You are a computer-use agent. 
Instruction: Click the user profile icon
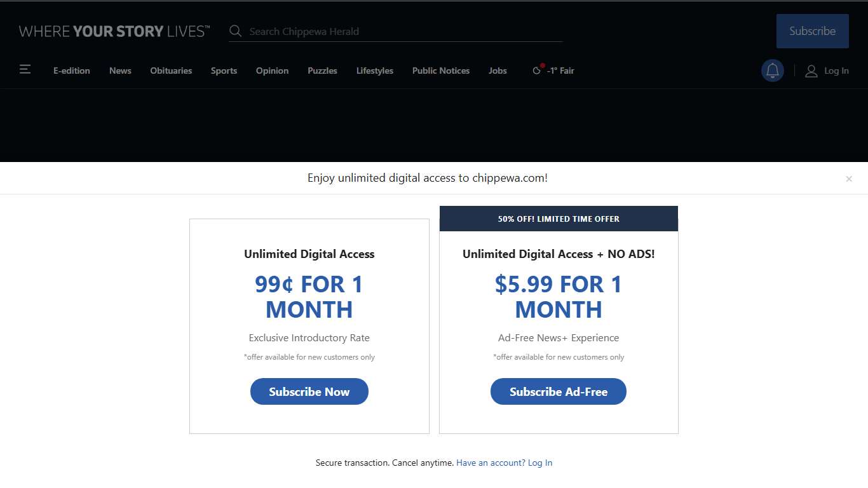[811, 71]
